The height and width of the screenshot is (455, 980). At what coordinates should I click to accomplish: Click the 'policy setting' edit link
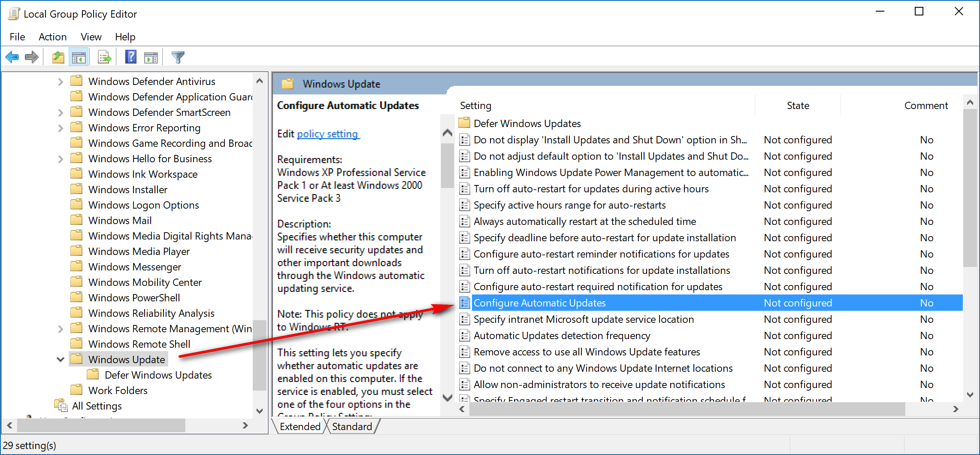pos(328,134)
